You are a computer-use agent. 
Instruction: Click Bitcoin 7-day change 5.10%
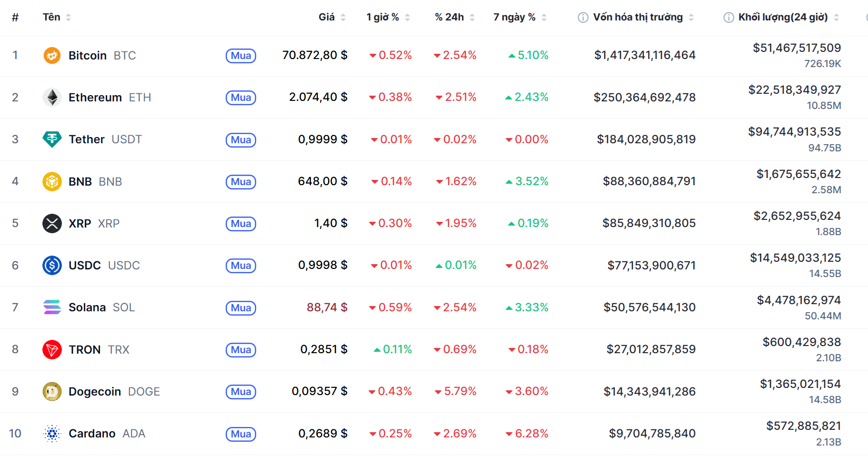529,55
